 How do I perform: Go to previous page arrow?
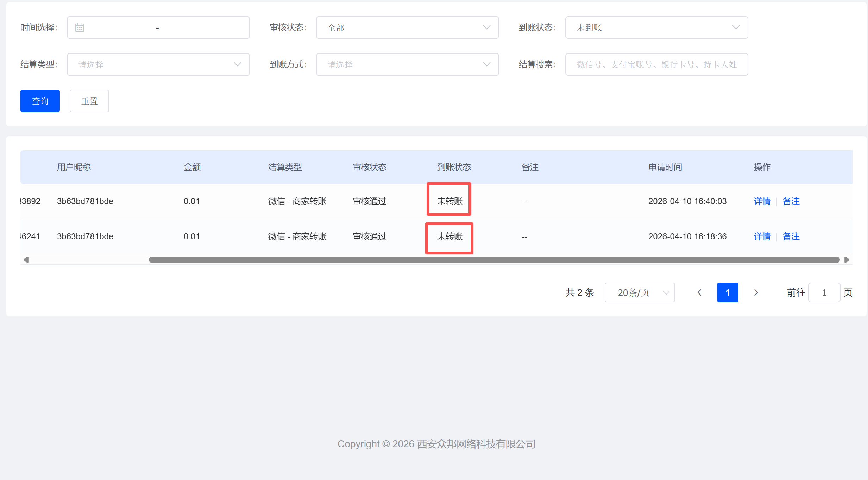pyautogui.click(x=699, y=292)
